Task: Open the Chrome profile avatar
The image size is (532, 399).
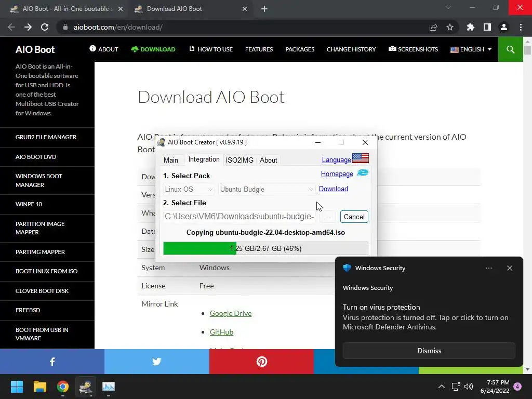Action: click(x=504, y=27)
